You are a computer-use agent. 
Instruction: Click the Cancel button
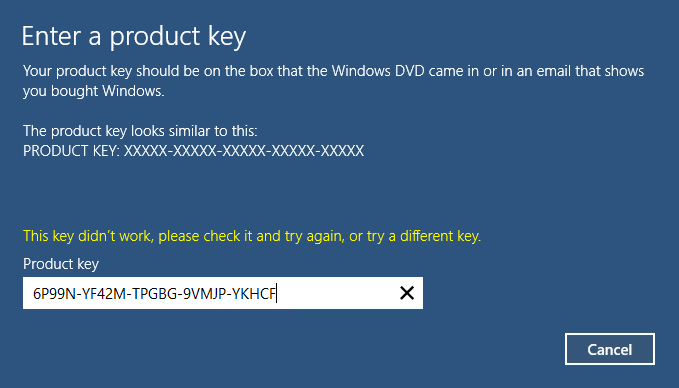(x=610, y=349)
